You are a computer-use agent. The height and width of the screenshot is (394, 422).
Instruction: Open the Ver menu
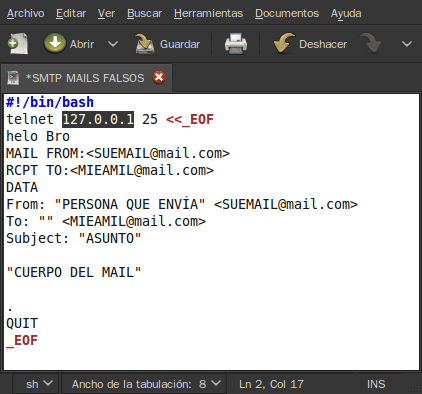106,13
